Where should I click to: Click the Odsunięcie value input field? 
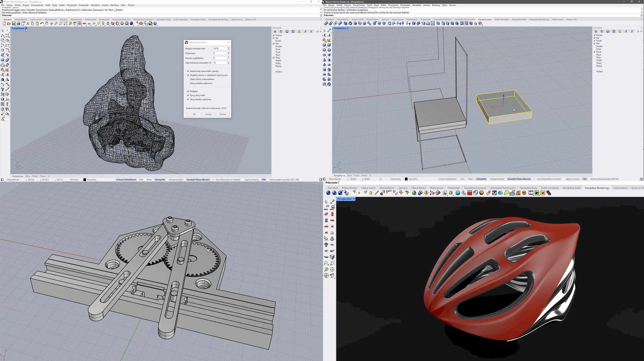coord(220,53)
